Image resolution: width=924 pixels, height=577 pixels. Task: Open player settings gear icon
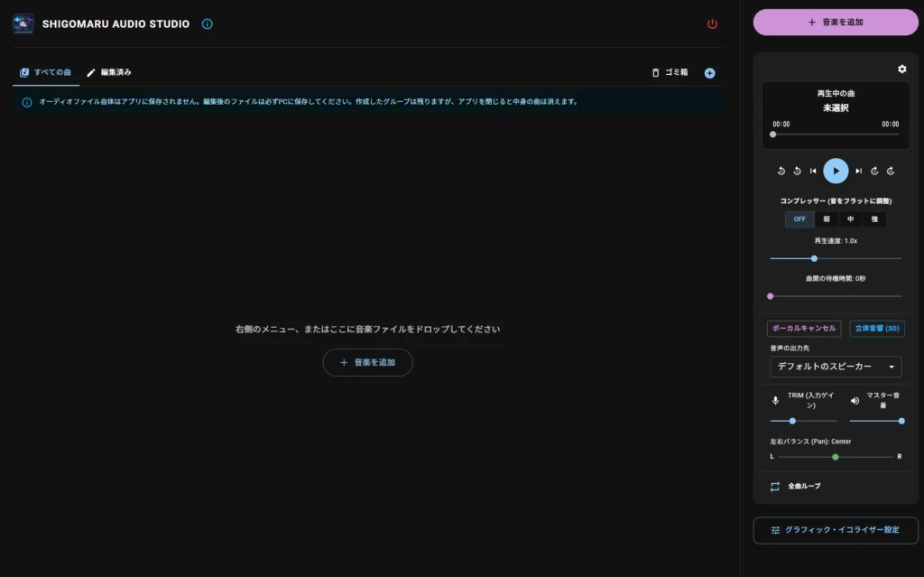point(901,69)
